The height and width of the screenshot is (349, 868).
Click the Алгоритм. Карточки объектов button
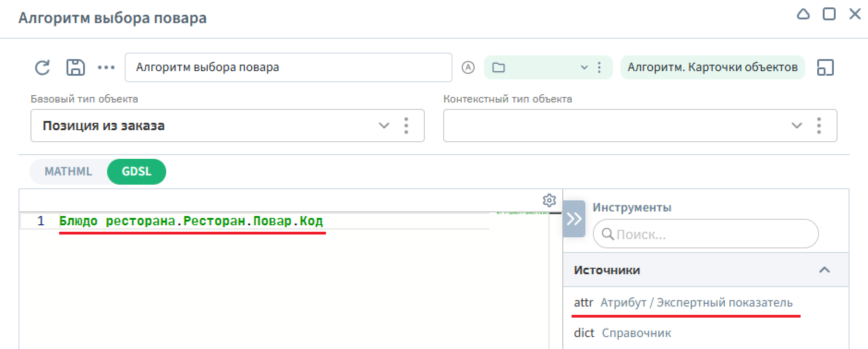(712, 67)
